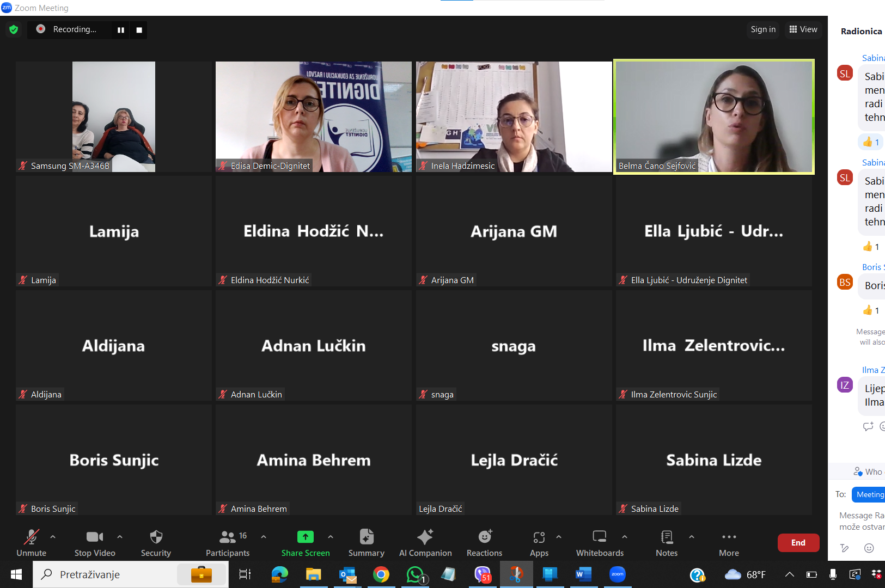
Task: Click the BS avatar in chat
Action: point(845,283)
